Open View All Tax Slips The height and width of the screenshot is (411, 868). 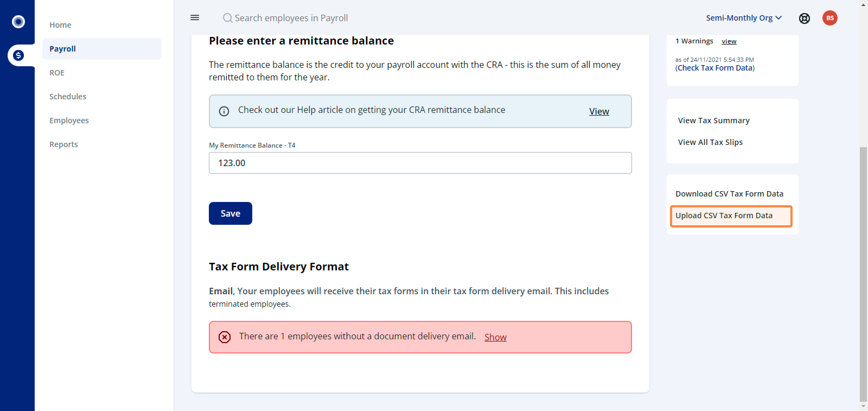click(x=710, y=142)
